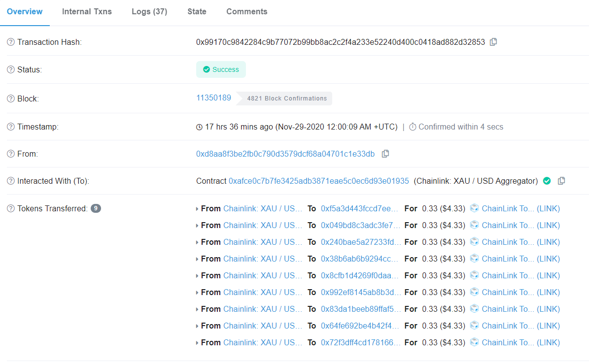Expand transfer row to 0x64fe692be4b42f4

(197, 326)
